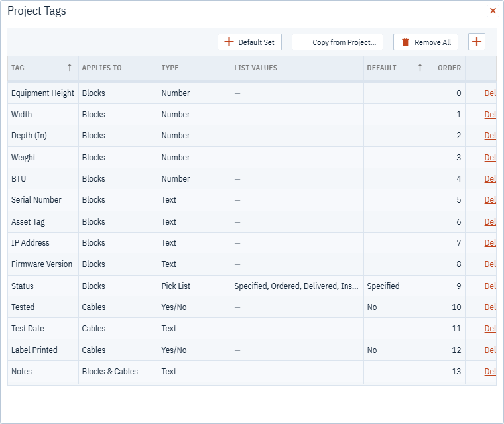Screen dimensions: 504x424
Task: Click Text type in Notes row
Action: click(x=168, y=371)
